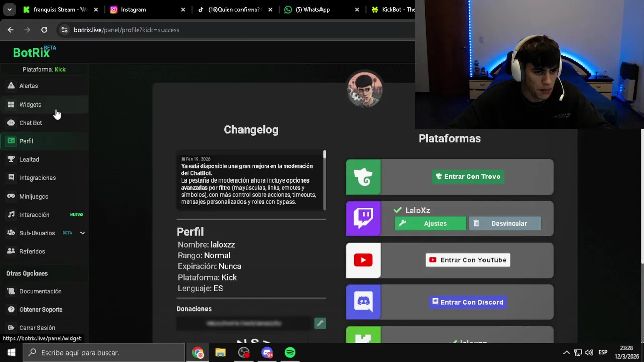The image size is (644, 362).
Task: Edit donations link with pencil icon
Action: click(320, 323)
